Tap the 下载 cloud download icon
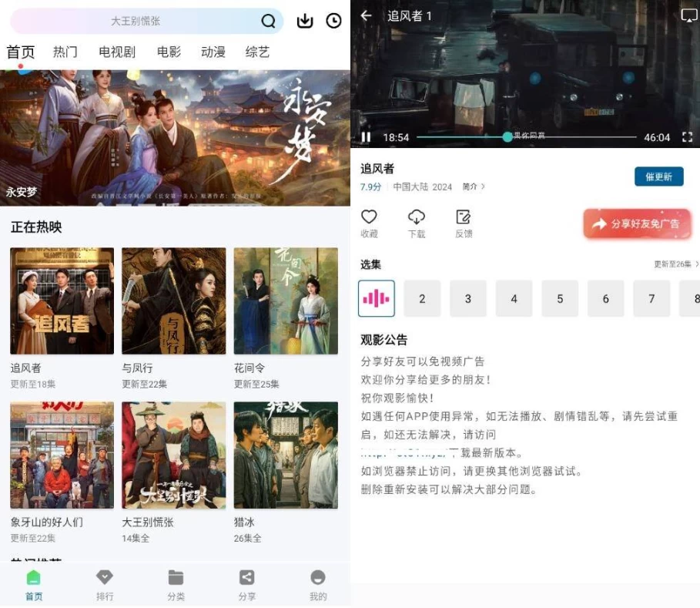Screen dimensions: 700x608 416,217
